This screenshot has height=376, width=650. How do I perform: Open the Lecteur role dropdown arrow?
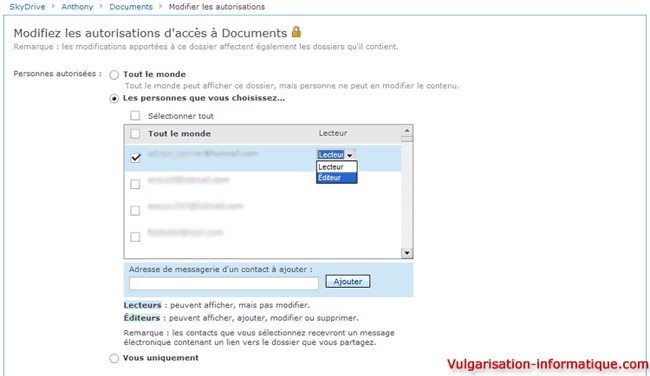click(x=350, y=155)
